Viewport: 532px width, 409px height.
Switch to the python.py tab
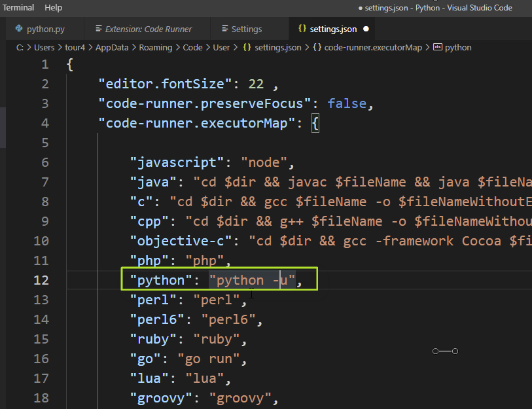click(44, 29)
